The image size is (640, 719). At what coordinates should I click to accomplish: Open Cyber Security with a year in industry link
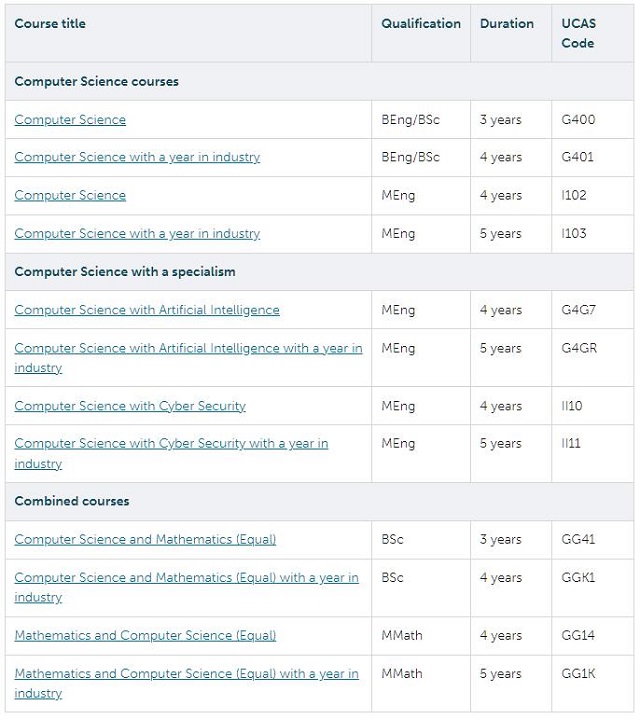tap(171, 454)
